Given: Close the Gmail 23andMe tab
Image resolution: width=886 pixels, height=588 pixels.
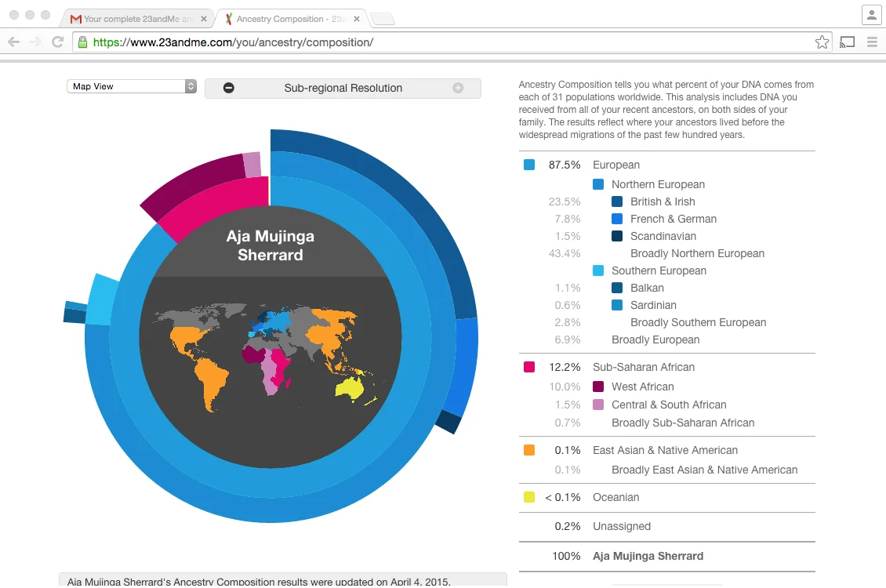Looking at the screenshot, I should tap(203, 19).
